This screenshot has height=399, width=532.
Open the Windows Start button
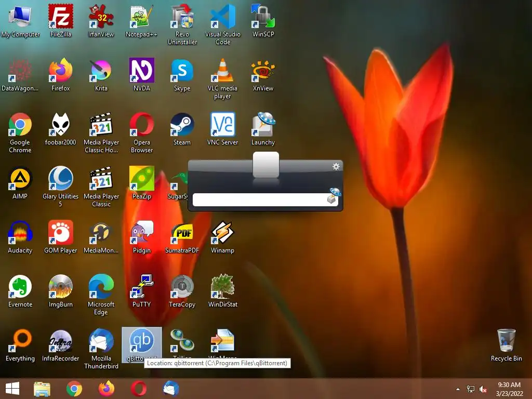coord(12,389)
